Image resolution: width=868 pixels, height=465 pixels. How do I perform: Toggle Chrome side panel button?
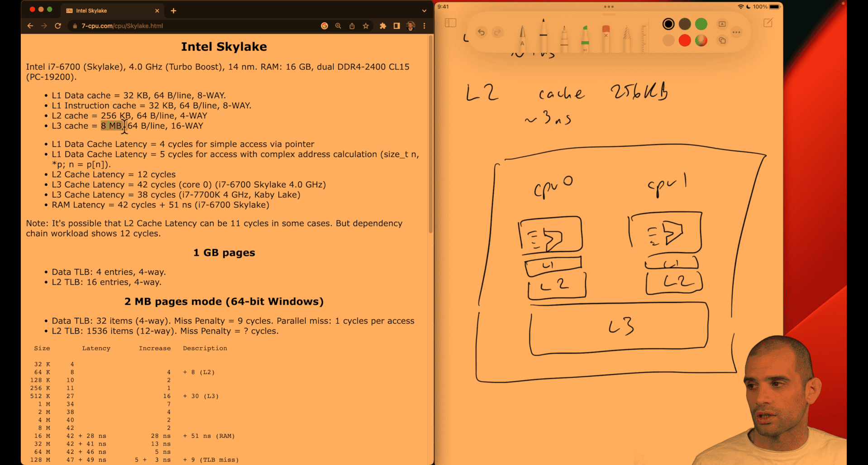click(396, 26)
